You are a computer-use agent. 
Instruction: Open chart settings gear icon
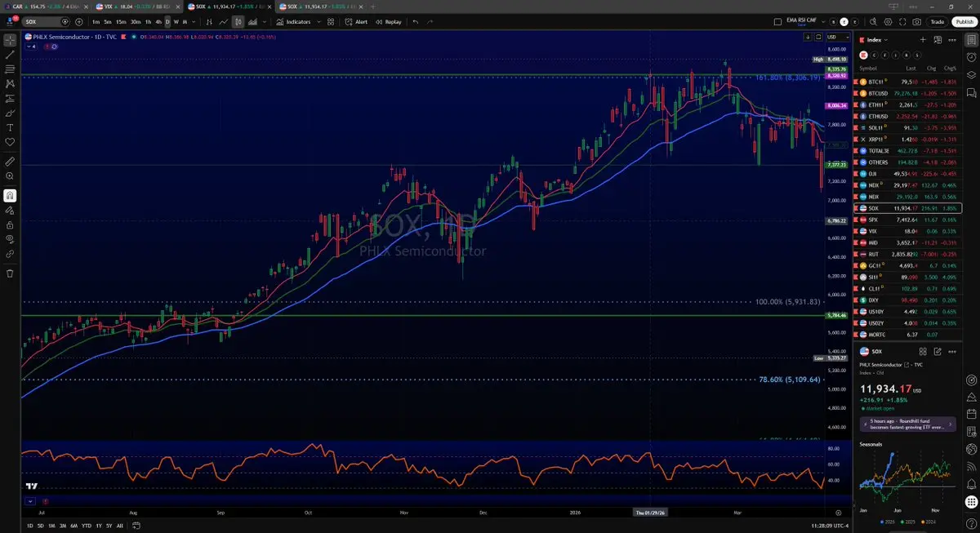[888, 21]
